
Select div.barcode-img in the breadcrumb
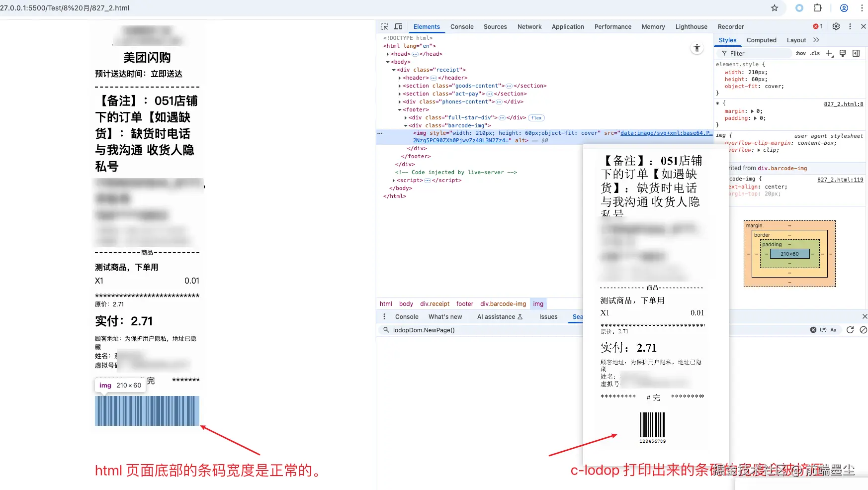pyautogui.click(x=503, y=304)
